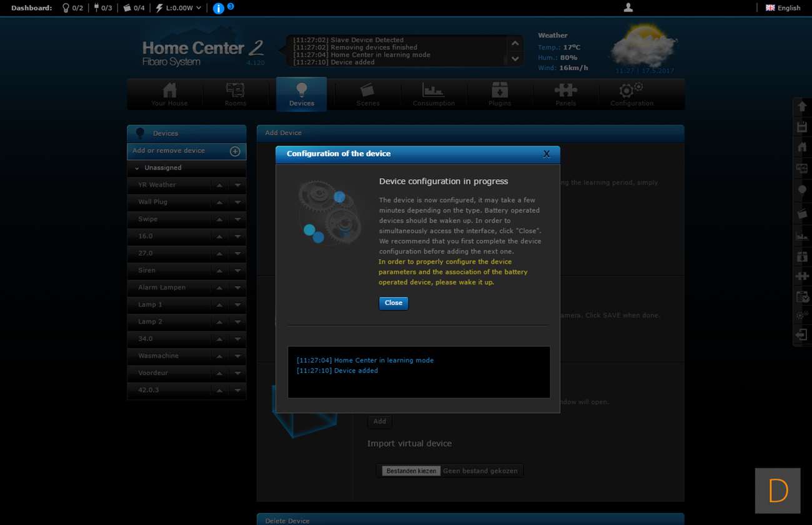Select the 42.0.3 device in sidebar
This screenshot has height=525, width=812.
coord(149,390)
